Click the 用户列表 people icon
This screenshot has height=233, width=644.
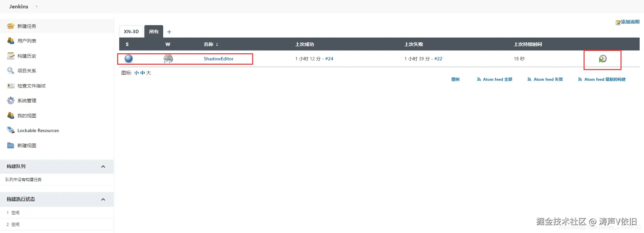pos(11,41)
